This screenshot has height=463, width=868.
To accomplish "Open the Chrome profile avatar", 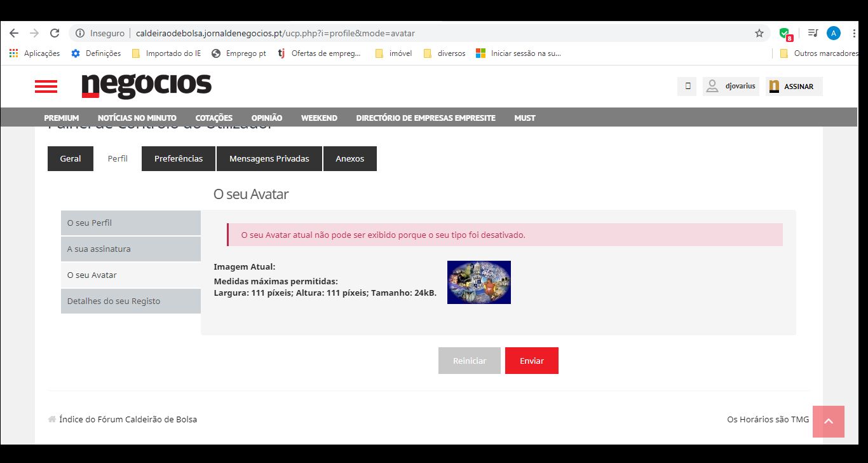I will 834,33.
